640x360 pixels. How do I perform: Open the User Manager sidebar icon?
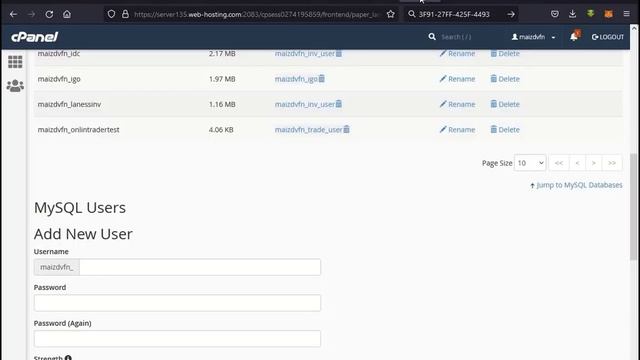click(15, 86)
